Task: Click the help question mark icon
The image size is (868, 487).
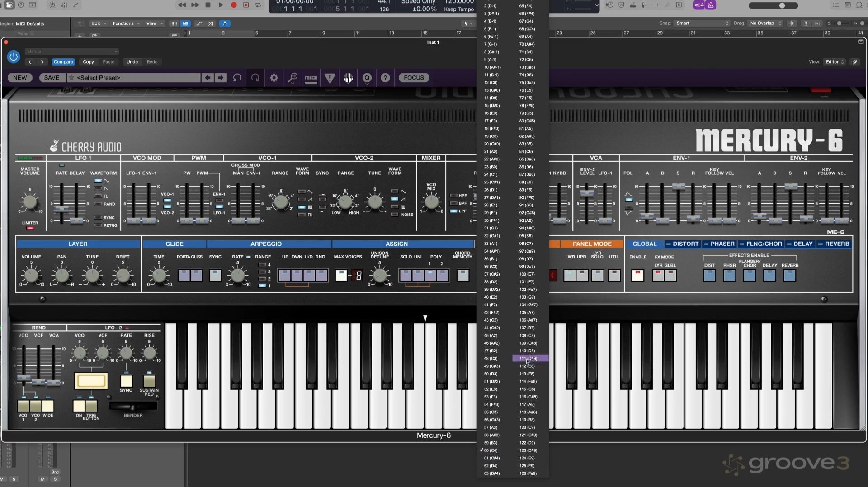Action: click(x=385, y=78)
